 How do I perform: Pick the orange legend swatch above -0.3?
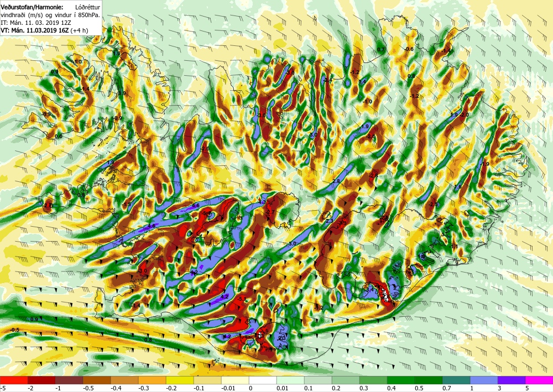click(x=153, y=380)
